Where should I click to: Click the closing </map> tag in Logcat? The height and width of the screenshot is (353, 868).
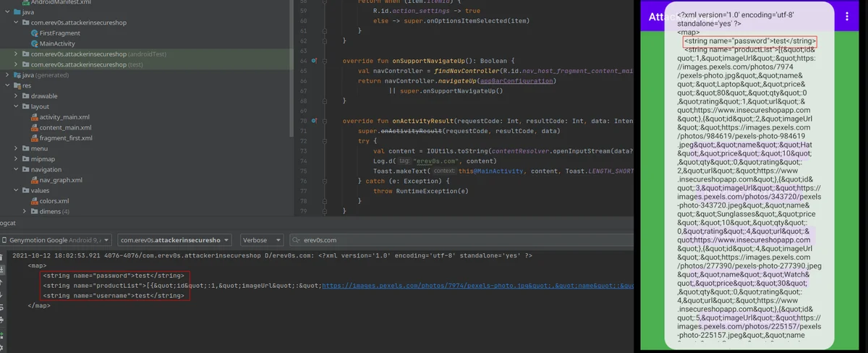click(38, 305)
